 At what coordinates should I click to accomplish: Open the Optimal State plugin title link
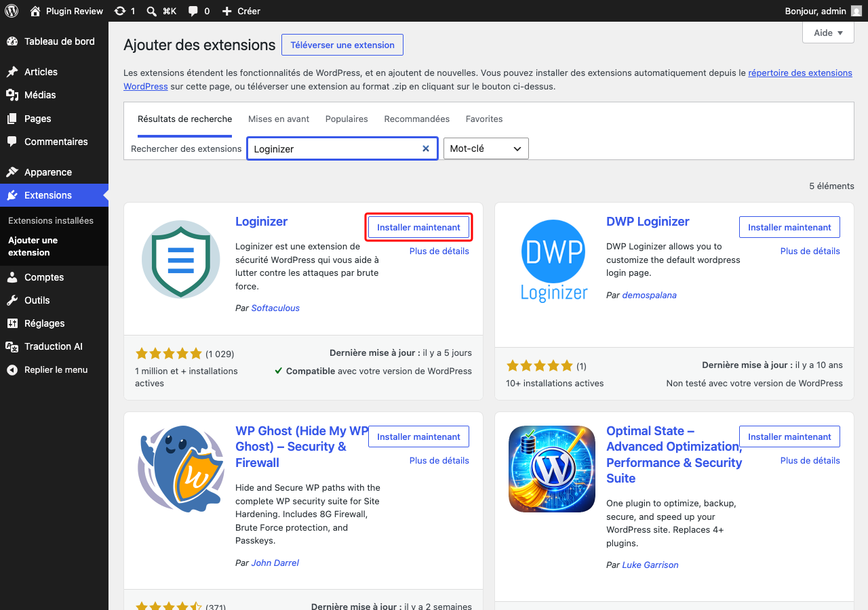pyautogui.click(x=674, y=455)
